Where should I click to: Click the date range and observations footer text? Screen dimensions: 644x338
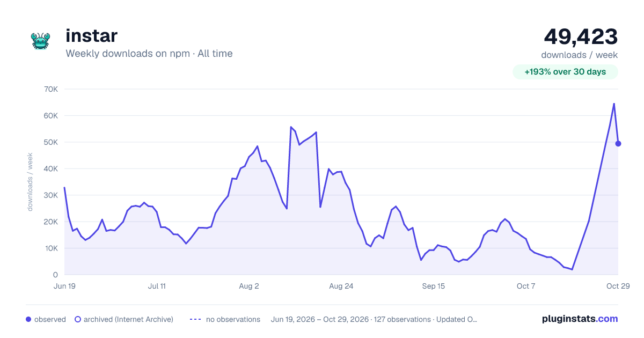[374, 319]
